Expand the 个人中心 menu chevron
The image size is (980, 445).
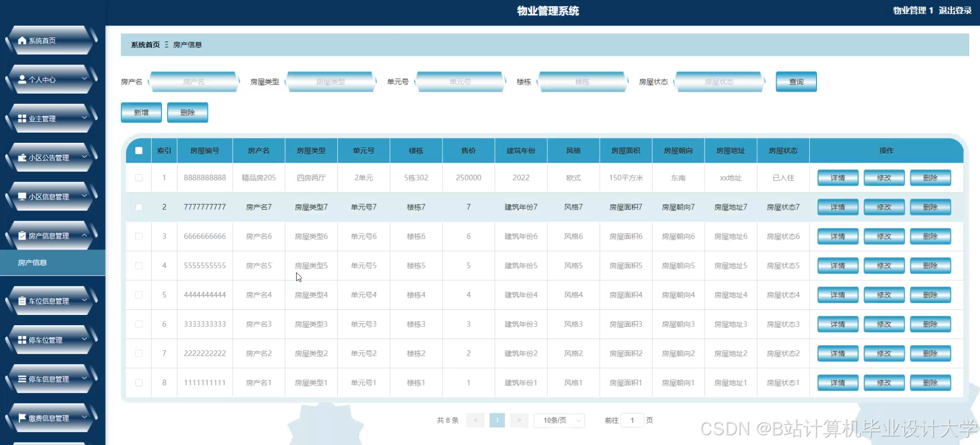(85, 78)
